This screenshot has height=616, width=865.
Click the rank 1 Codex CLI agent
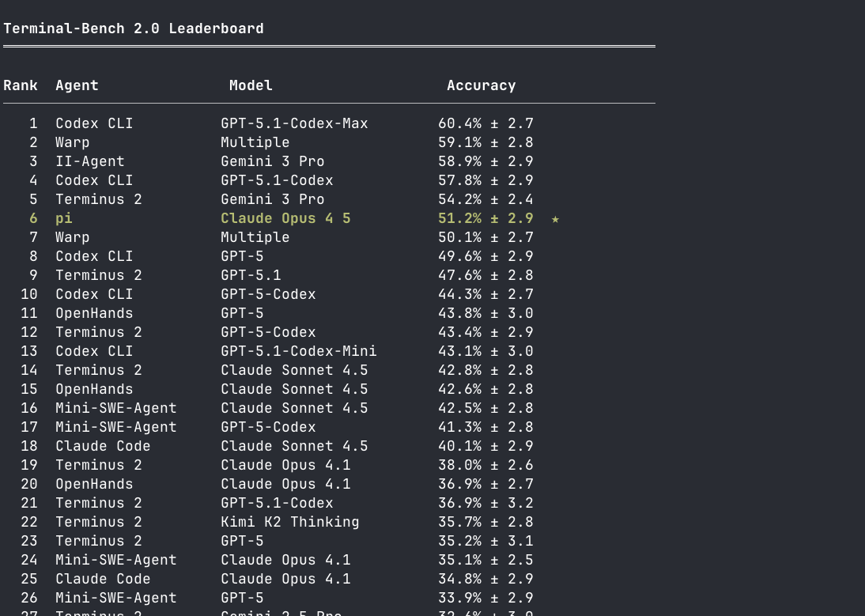coord(94,123)
